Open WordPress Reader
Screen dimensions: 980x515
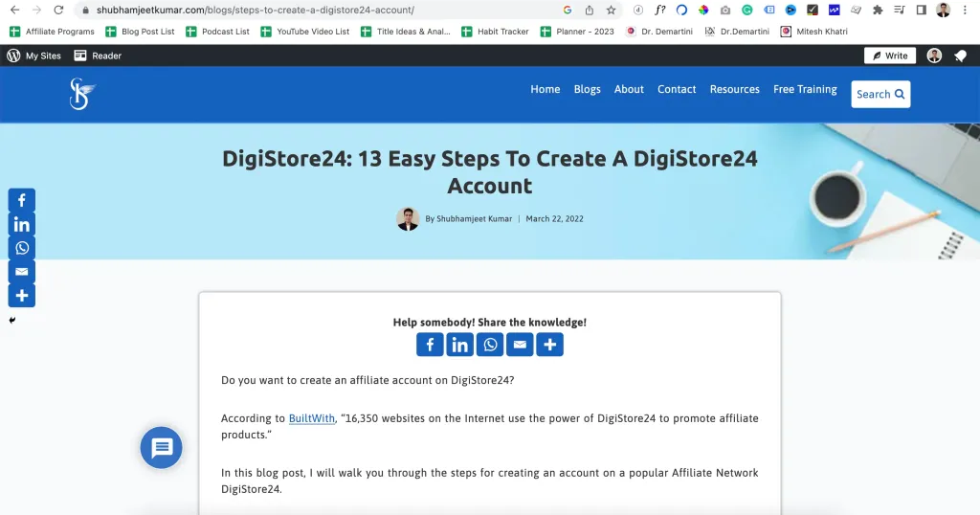[x=98, y=56]
